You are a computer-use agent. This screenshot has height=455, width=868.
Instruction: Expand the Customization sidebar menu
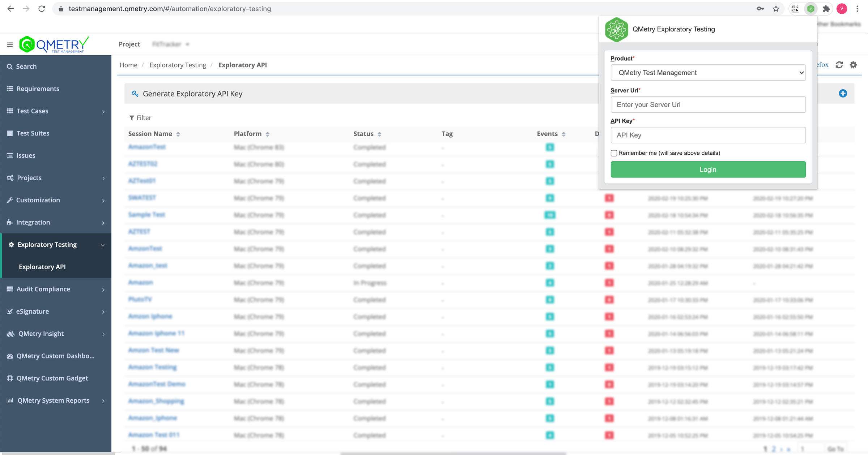(x=103, y=201)
